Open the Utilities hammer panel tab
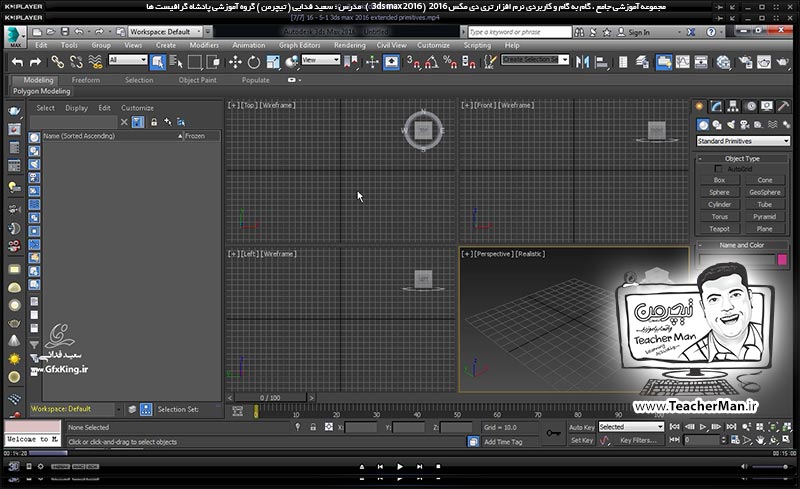The width and height of the screenshot is (800, 489). [x=783, y=106]
